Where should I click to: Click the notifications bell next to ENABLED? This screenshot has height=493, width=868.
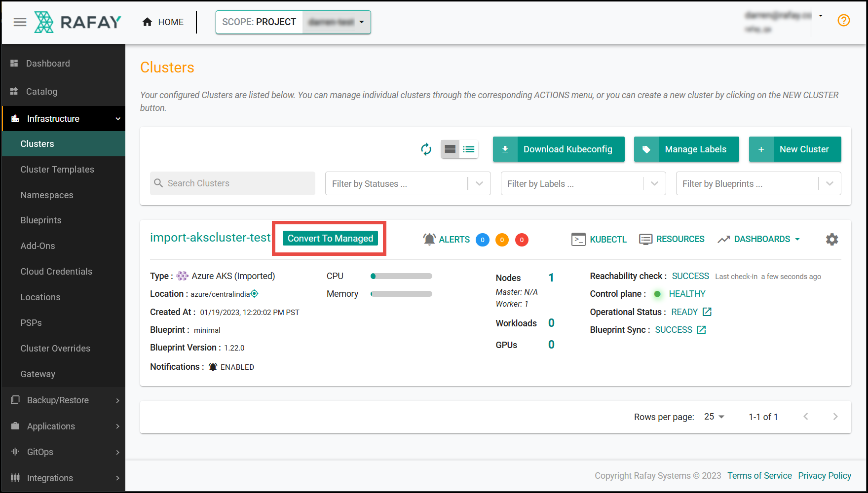tap(213, 367)
